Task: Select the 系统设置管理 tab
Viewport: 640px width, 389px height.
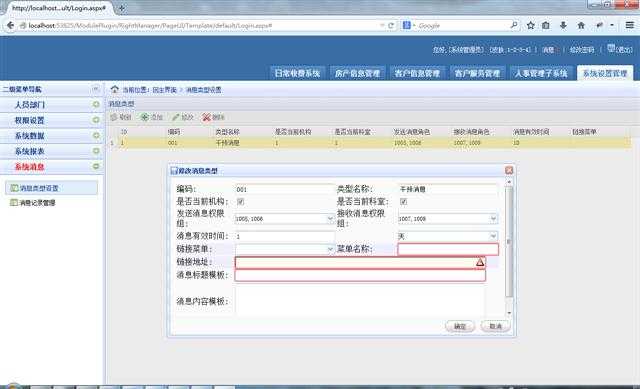Action: pos(605,73)
